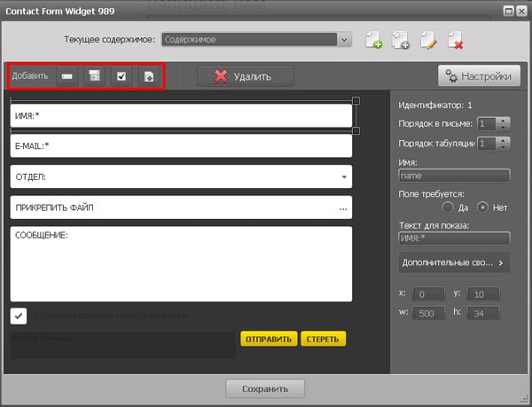This screenshot has width=532, height=407.
Task: Open the 'Текущее содержимое' dropdown
Action: point(257,40)
